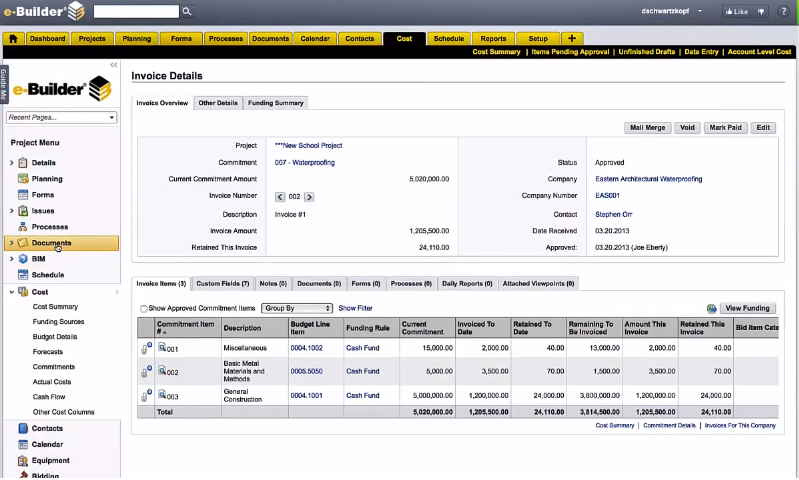Click the Mark Paid button
799x480 pixels.
click(x=725, y=128)
